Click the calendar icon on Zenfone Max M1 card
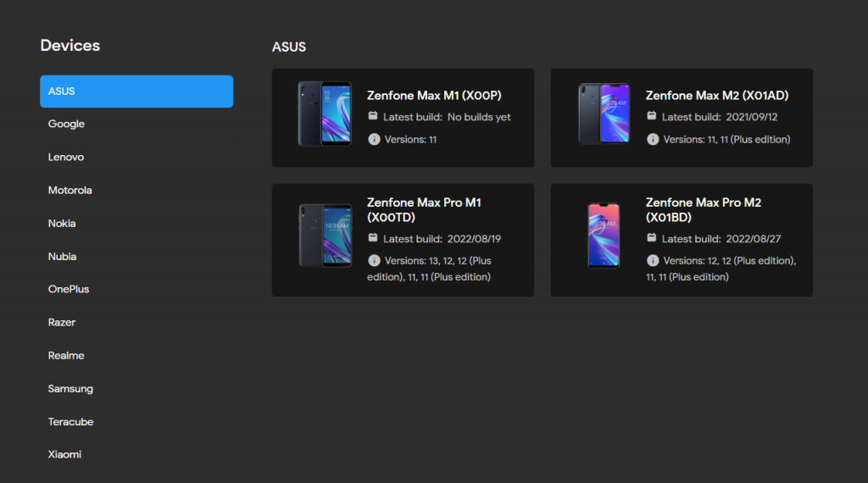The image size is (868, 483). (373, 116)
